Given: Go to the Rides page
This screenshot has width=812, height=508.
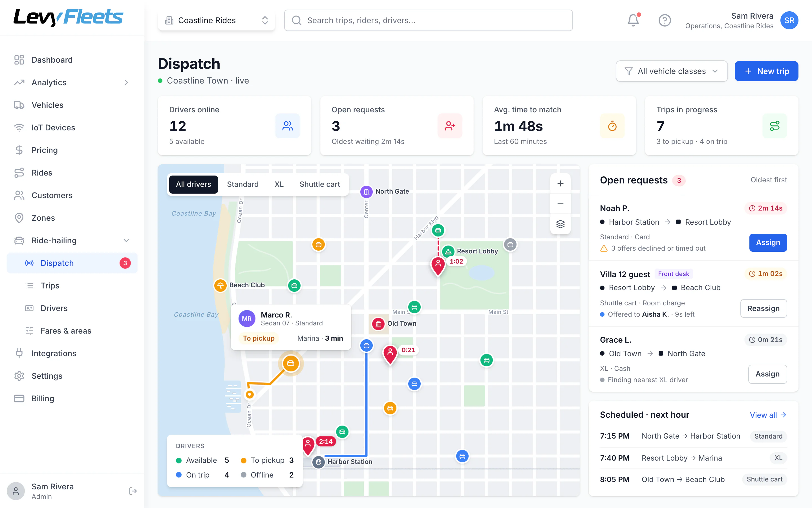Looking at the screenshot, I should 72,173.
